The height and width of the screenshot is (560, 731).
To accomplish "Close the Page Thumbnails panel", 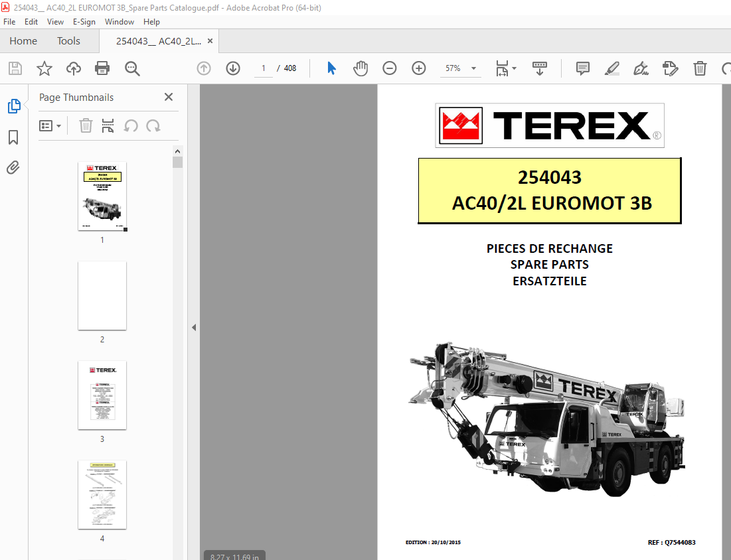I will (x=168, y=97).
